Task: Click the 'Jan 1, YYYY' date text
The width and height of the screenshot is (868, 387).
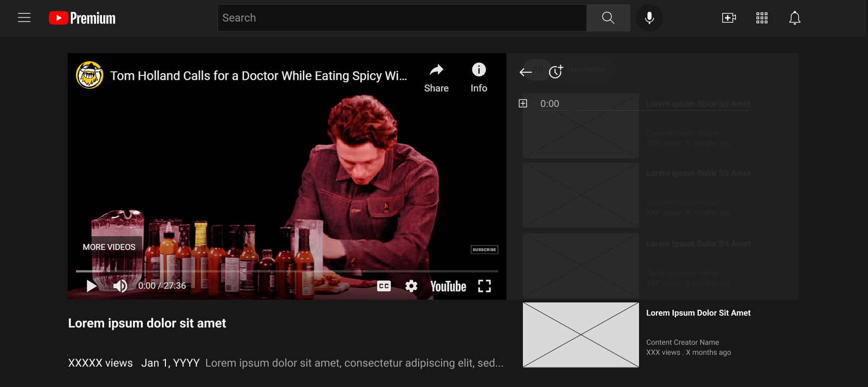Action: click(170, 363)
